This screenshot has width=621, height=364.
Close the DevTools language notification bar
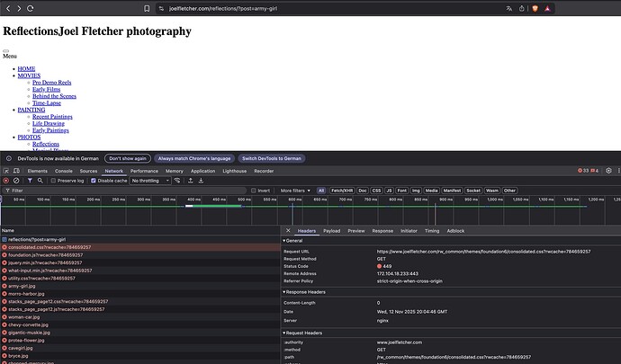coord(613,158)
